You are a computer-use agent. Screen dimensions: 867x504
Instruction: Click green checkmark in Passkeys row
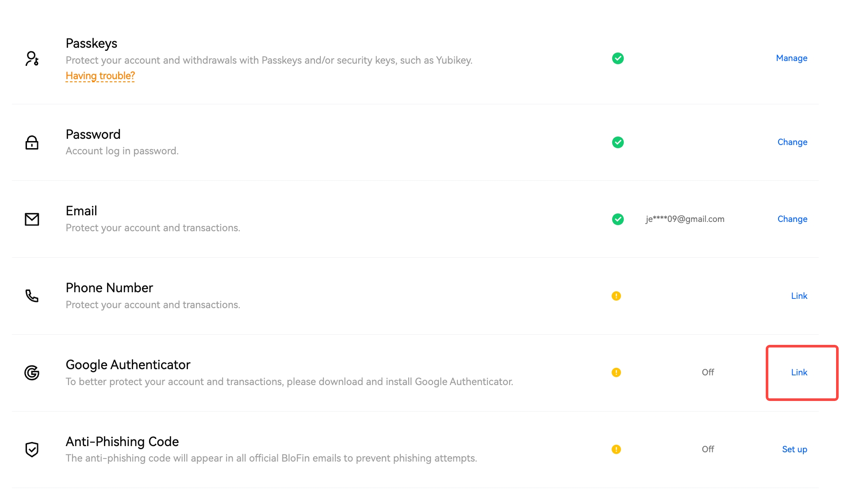tap(618, 58)
